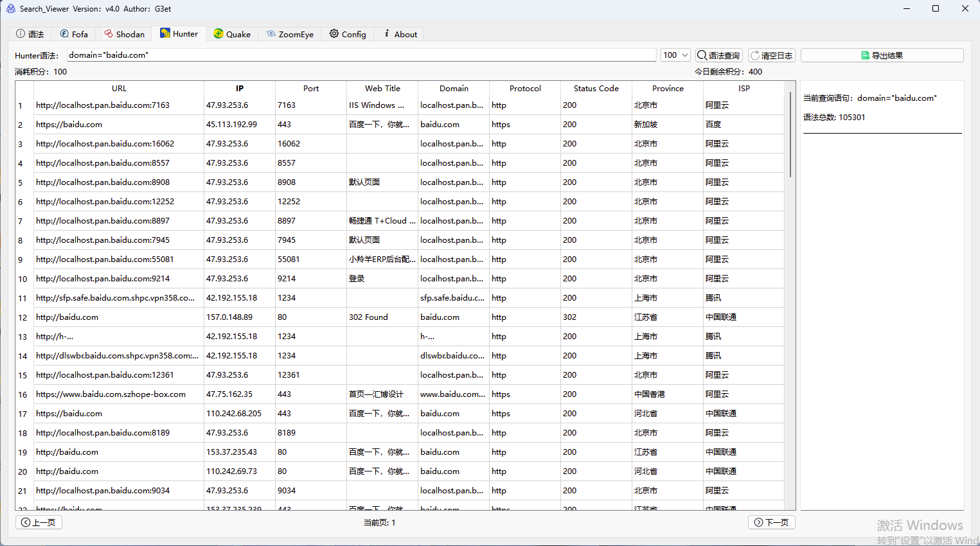Click the Domain column header
Image resolution: width=980 pixels, height=546 pixels.
tap(454, 89)
